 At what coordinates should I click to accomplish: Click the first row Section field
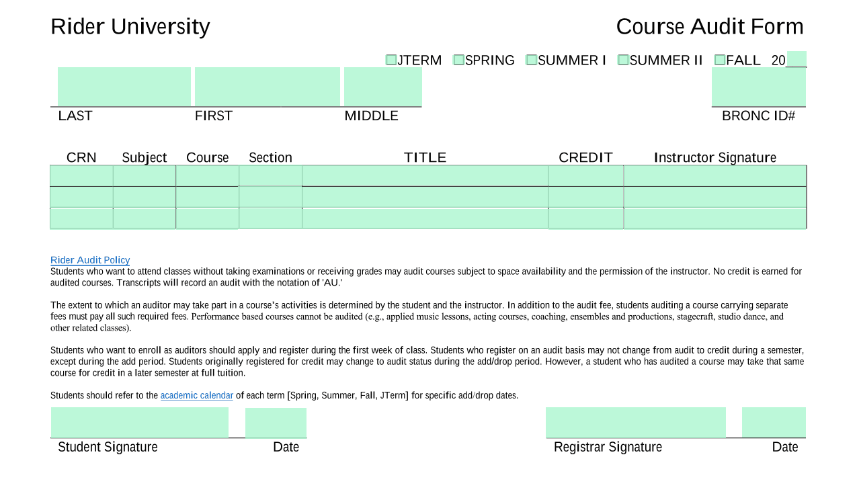pyautogui.click(x=271, y=176)
